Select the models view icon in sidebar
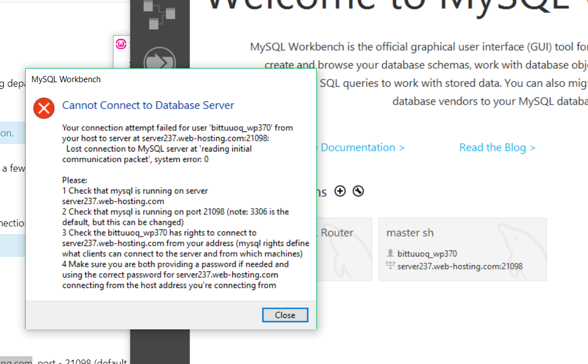The height and width of the screenshot is (364, 588). click(x=160, y=14)
